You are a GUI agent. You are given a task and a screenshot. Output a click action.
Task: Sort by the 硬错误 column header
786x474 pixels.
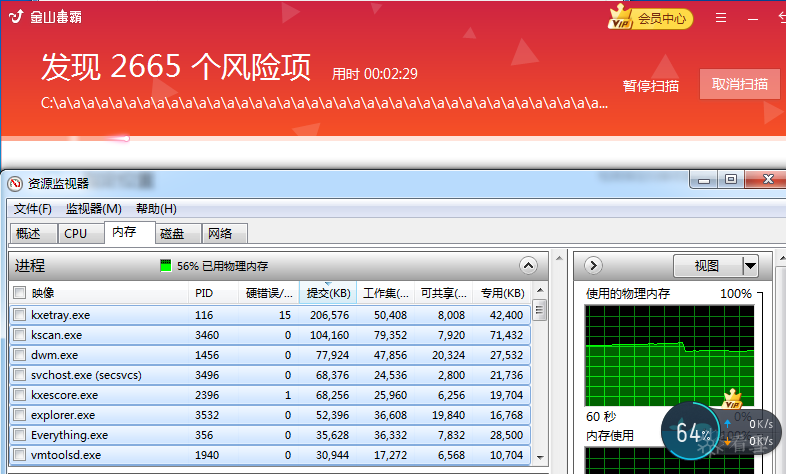(269, 293)
